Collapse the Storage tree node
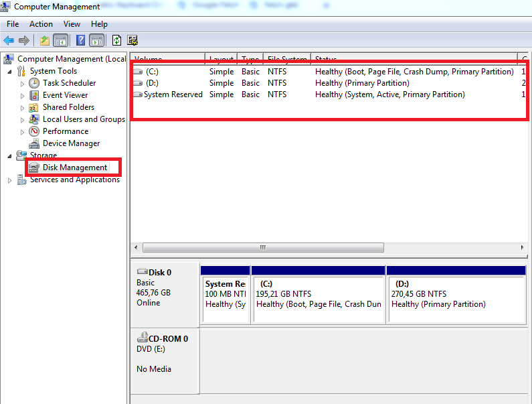The width and height of the screenshot is (532, 404). 10,156
